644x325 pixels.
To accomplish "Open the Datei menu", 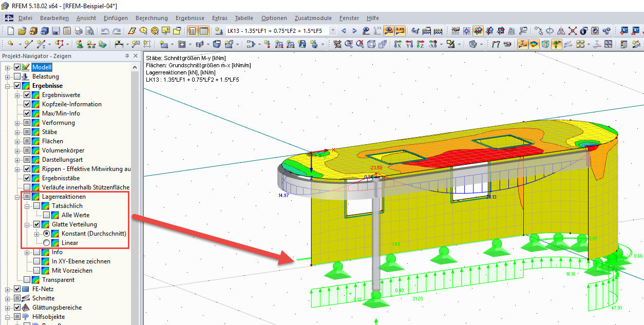I will coord(25,18).
